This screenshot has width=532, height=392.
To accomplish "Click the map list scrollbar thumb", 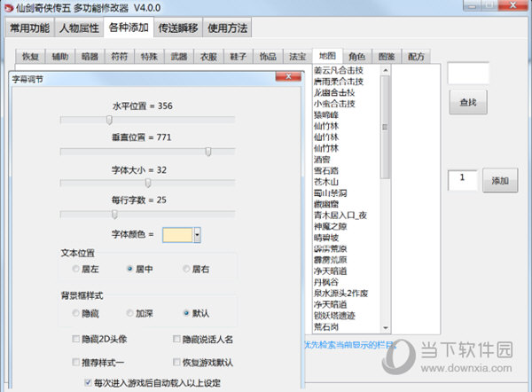I will pyautogui.click(x=385, y=127).
